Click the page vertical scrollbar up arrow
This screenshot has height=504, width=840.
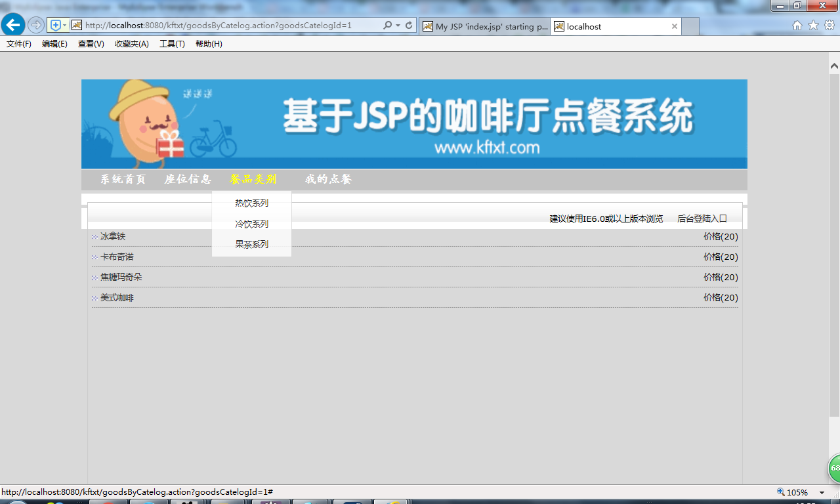834,66
